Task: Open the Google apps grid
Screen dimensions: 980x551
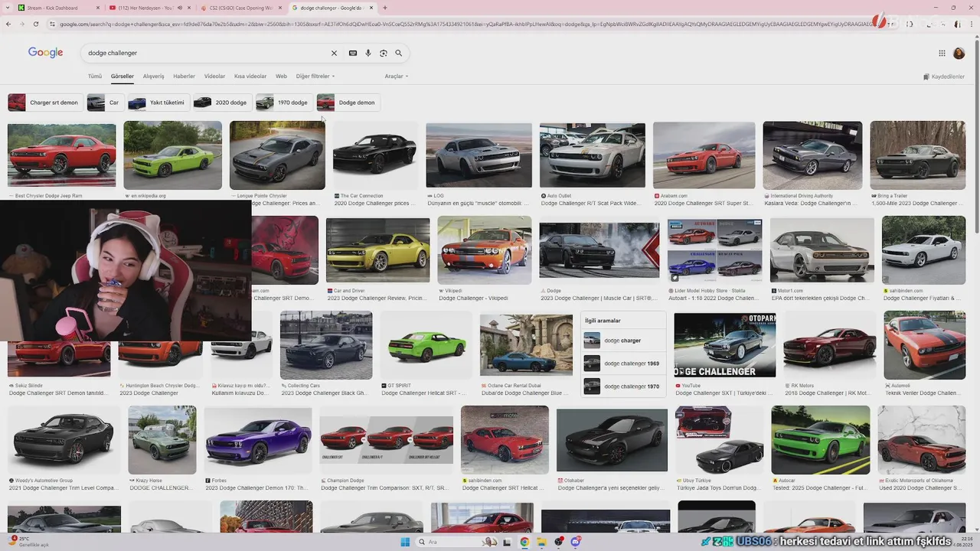Action: pos(942,53)
